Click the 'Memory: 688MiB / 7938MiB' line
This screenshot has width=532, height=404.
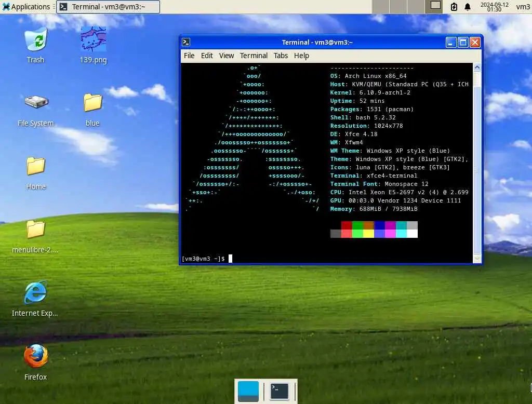374,209
